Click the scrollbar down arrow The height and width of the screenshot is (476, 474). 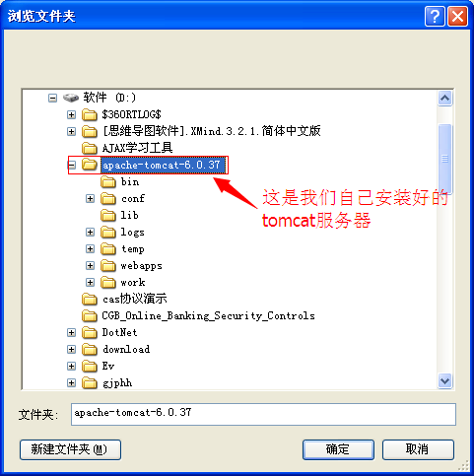[445, 381]
